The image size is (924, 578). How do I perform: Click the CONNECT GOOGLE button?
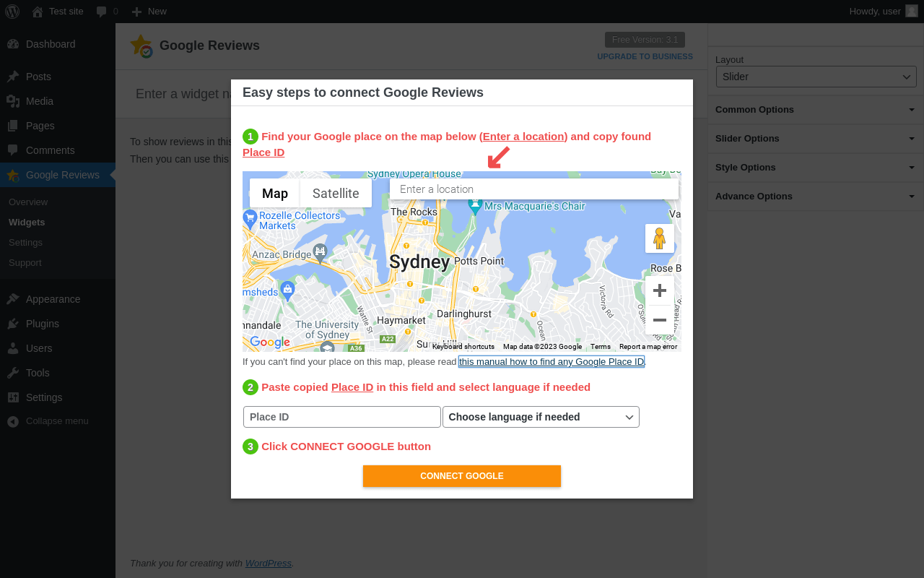[x=462, y=476]
